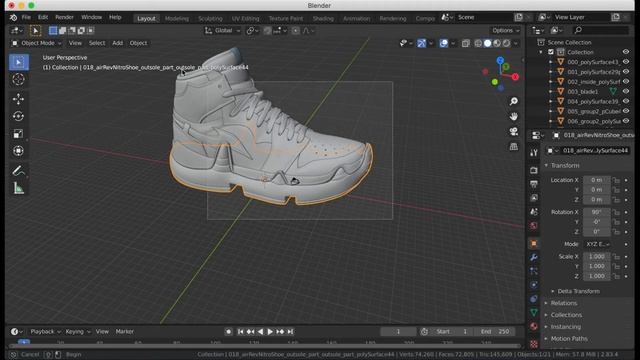Open the Playback dropdown in timeline

click(x=45, y=332)
